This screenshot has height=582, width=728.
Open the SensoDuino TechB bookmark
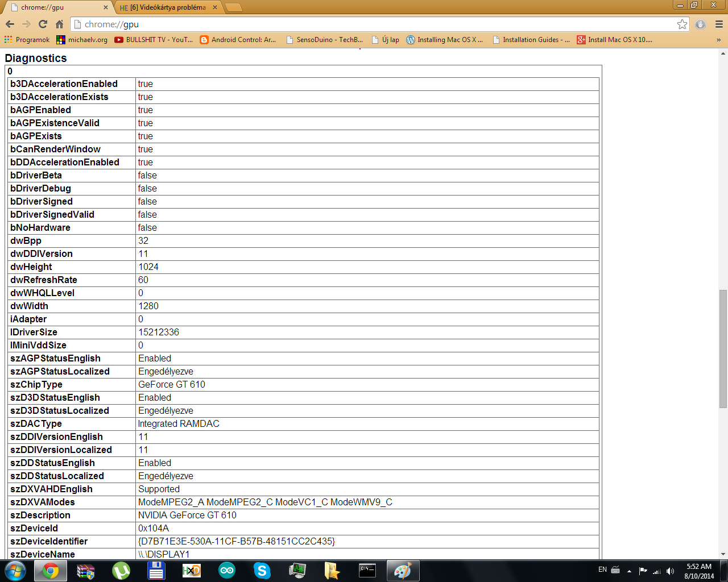[324, 40]
